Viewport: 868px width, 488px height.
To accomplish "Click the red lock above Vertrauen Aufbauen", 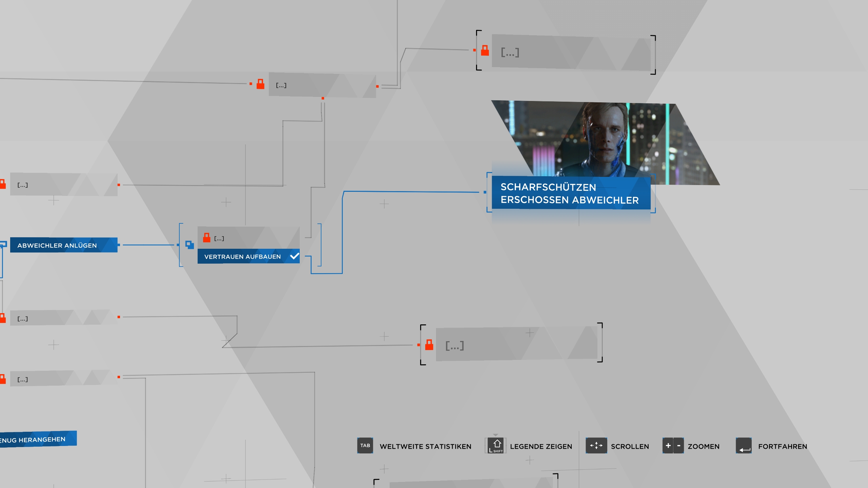I will click(206, 238).
